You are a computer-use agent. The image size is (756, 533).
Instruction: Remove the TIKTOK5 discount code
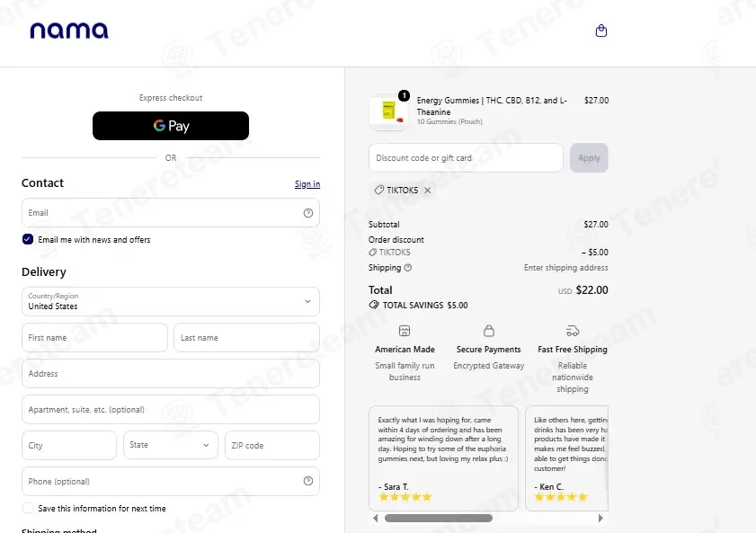(428, 191)
